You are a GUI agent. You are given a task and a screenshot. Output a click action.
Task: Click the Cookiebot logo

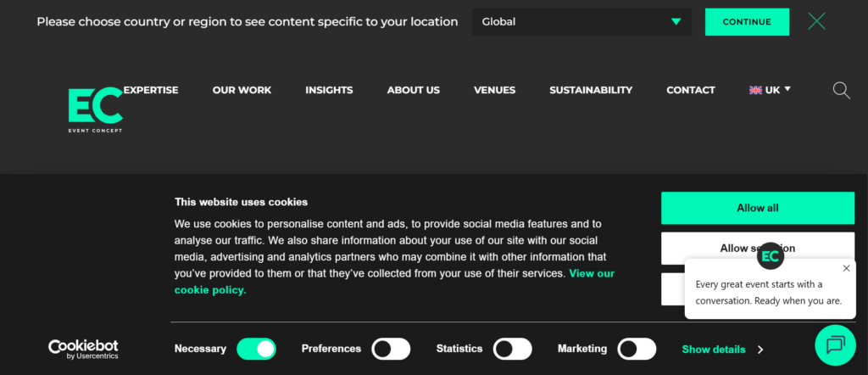pos(82,349)
